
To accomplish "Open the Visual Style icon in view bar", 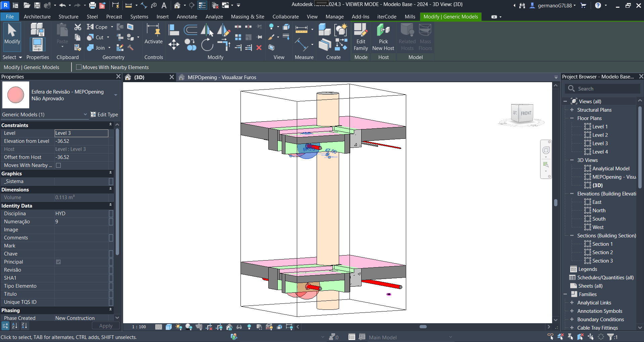I will click(169, 327).
